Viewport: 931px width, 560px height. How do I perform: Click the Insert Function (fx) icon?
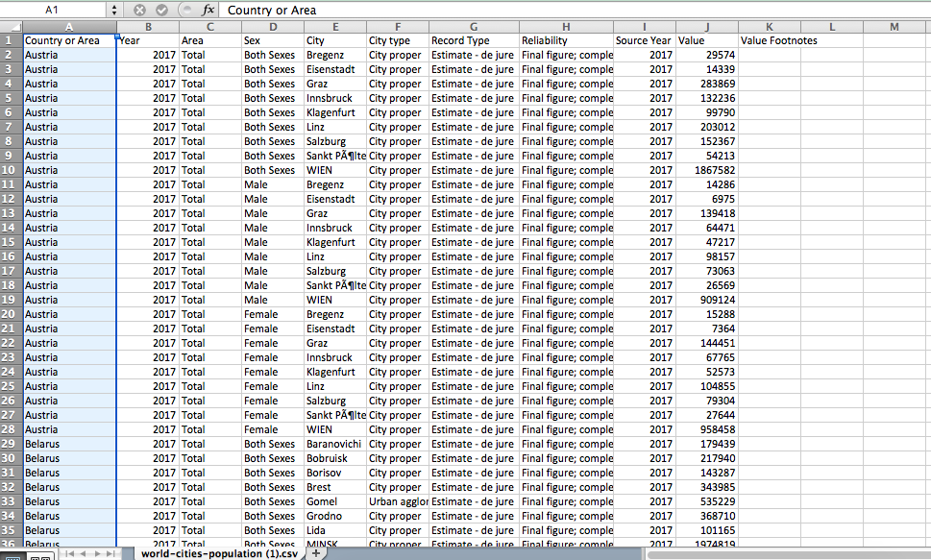[x=209, y=11]
